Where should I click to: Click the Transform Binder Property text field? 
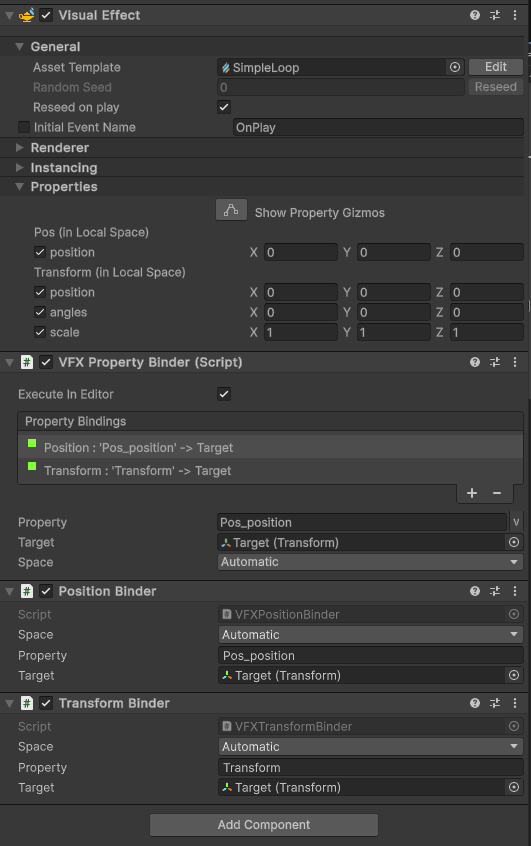click(x=371, y=767)
